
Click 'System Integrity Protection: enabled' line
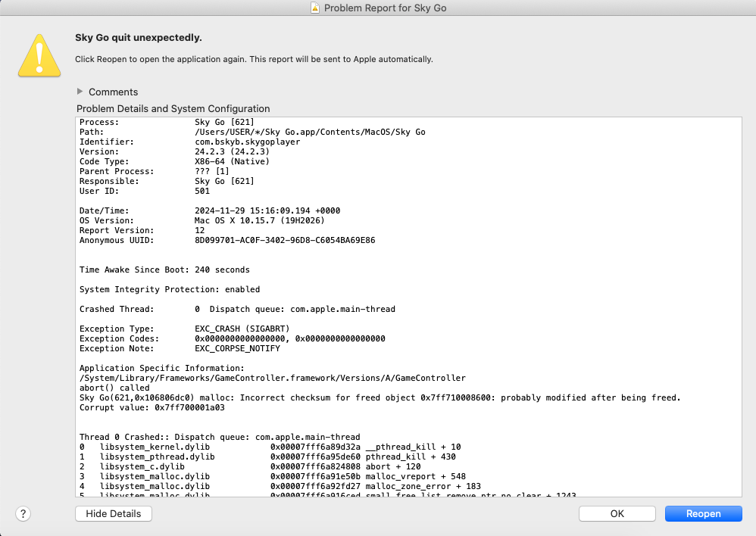pos(170,289)
